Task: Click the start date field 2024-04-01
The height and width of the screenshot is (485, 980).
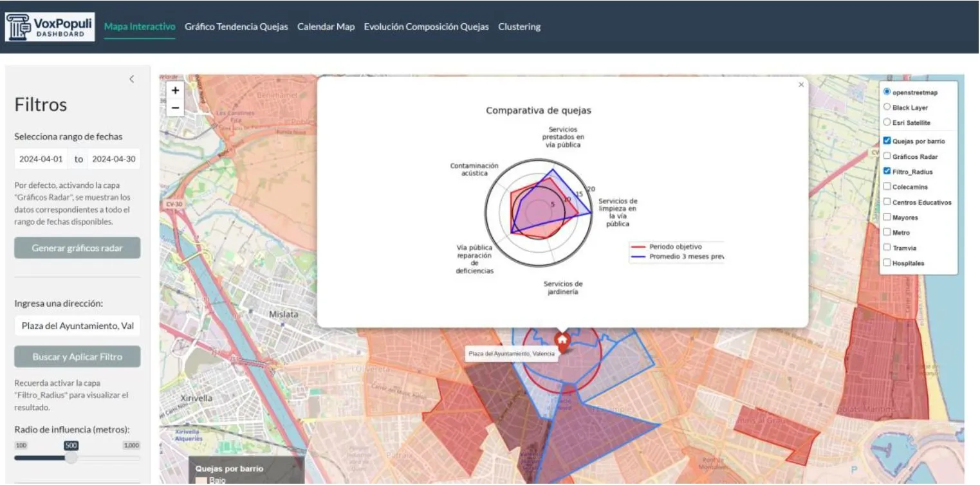Action: [x=41, y=159]
